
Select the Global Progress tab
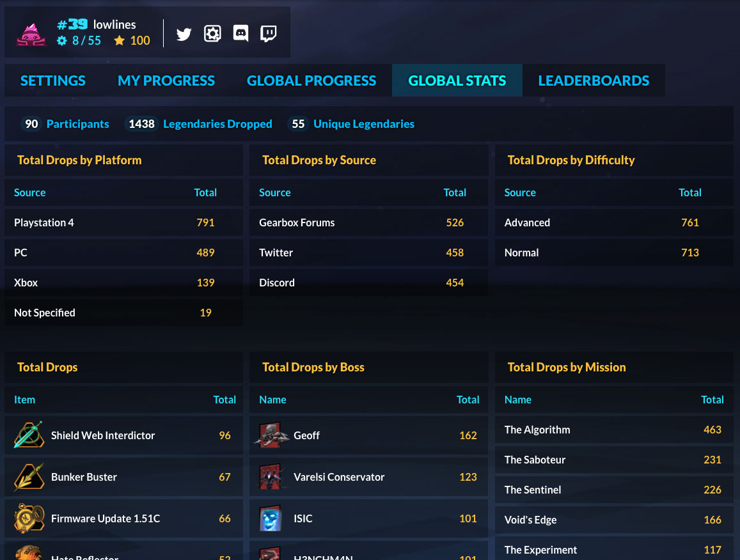311,81
